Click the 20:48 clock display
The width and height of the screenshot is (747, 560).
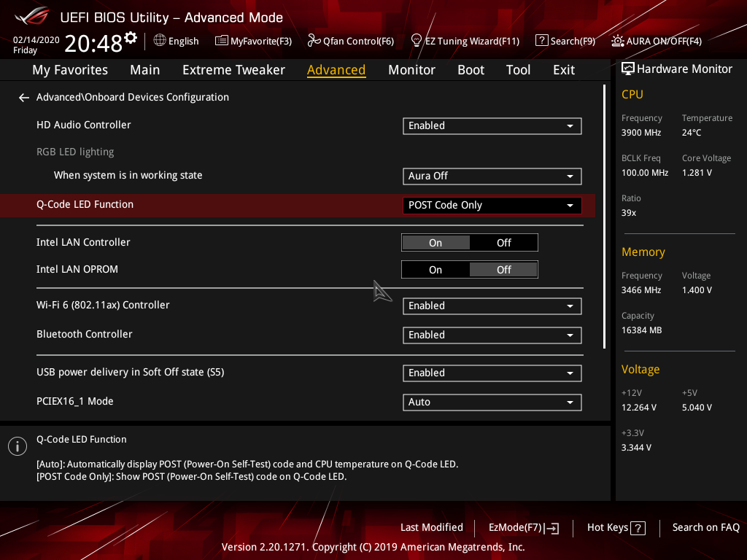coord(93,43)
